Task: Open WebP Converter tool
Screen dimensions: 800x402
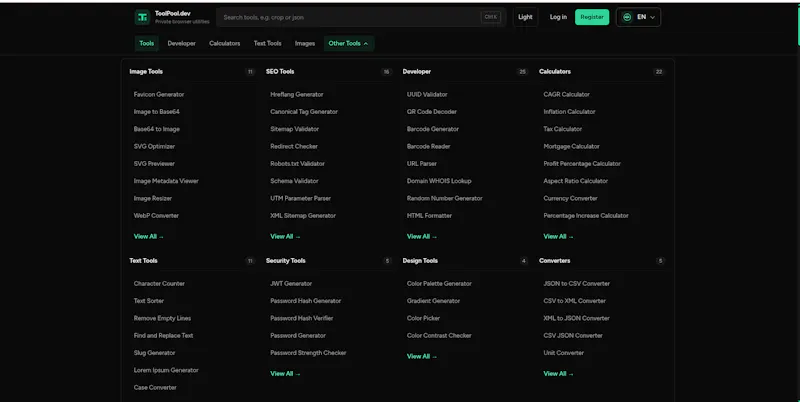Action: point(156,216)
